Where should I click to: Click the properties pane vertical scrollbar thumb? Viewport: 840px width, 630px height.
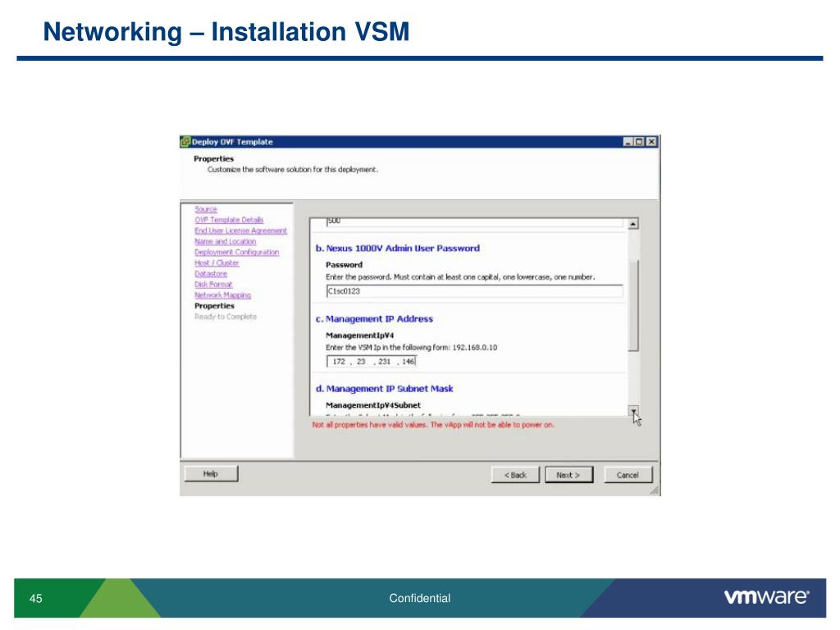633,306
